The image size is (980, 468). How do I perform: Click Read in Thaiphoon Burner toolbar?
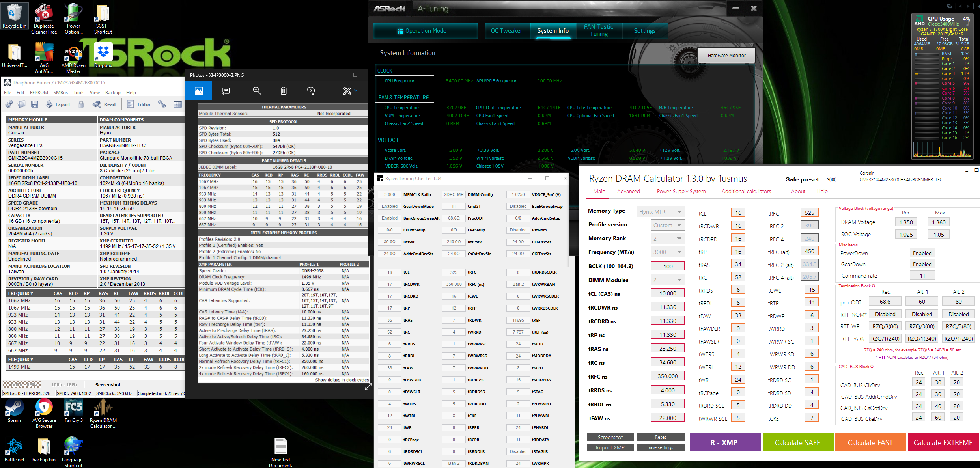(x=104, y=104)
